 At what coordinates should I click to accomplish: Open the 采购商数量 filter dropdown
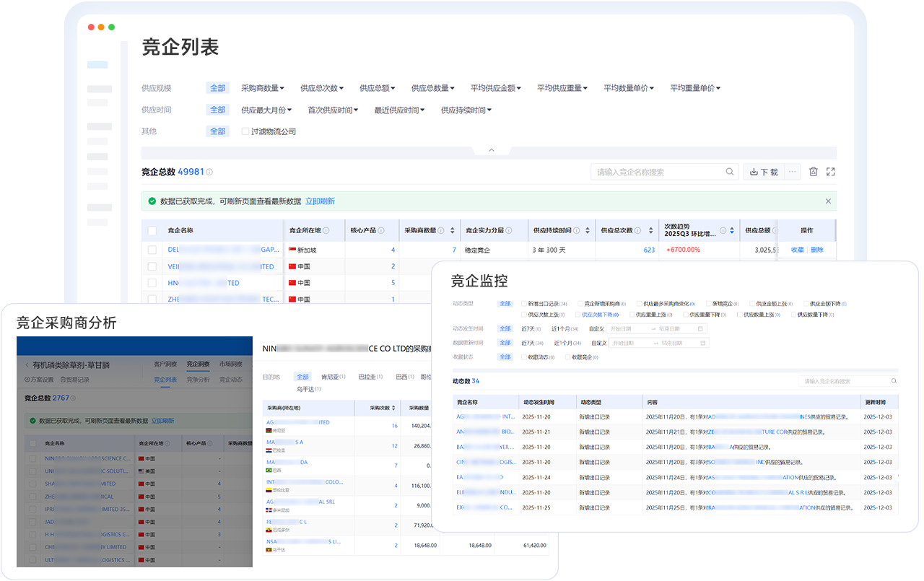coord(262,88)
